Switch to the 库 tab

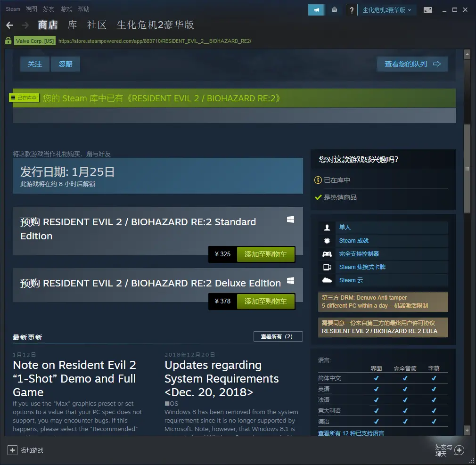(x=72, y=25)
